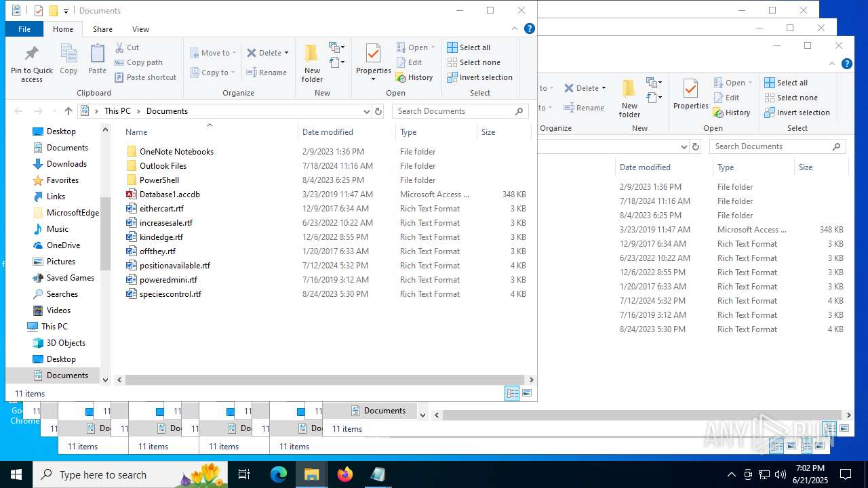Click Rename in the background window ribbon
The height and width of the screenshot is (488, 868).
(584, 108)
